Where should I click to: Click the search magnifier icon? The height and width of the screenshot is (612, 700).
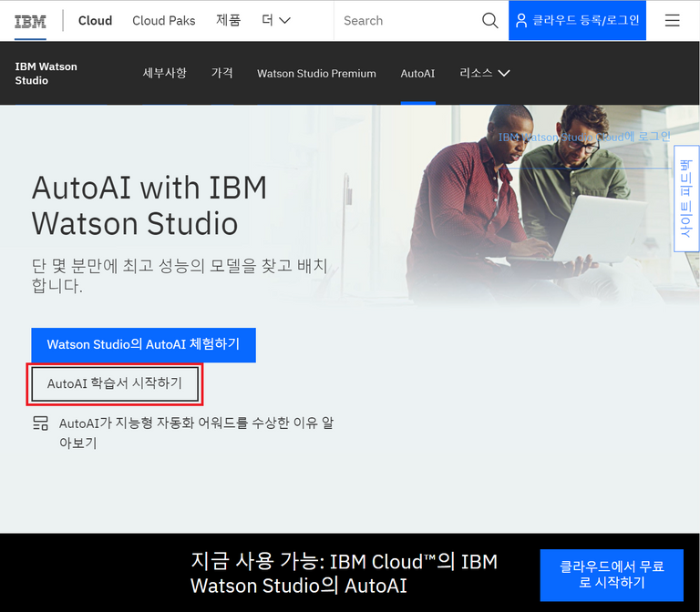coord(489,21)
